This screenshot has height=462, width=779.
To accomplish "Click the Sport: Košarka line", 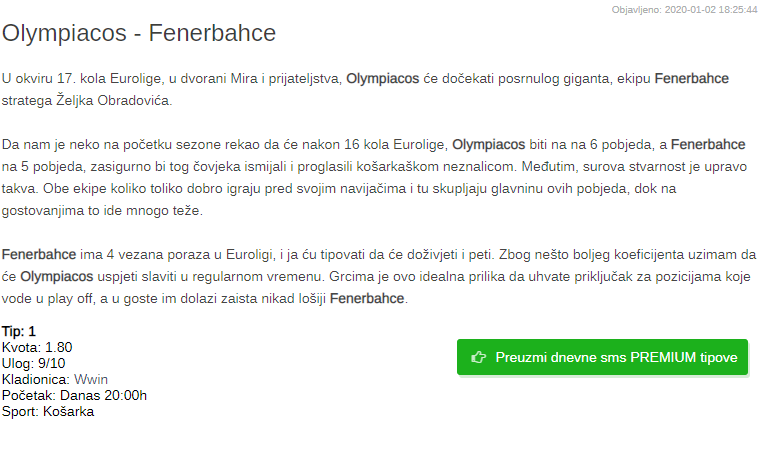I will point(48,411).
